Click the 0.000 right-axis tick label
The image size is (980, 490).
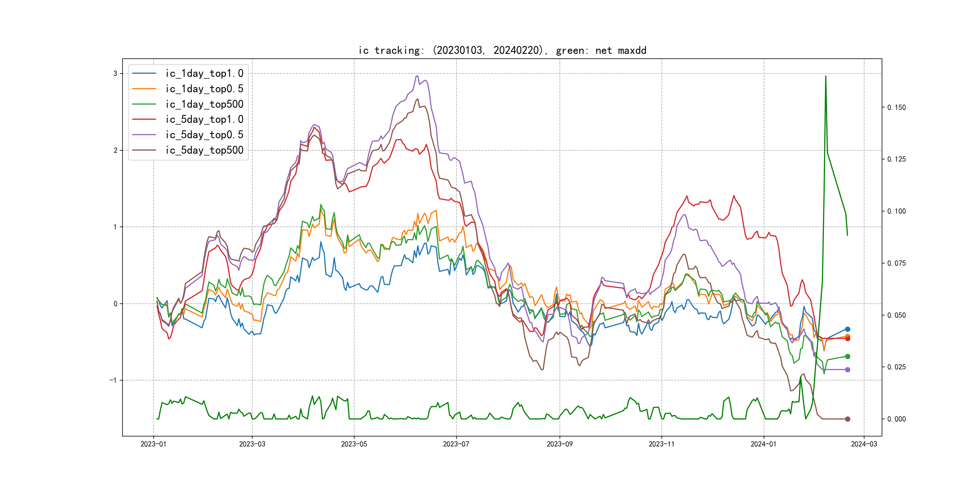tap(896, 419)
